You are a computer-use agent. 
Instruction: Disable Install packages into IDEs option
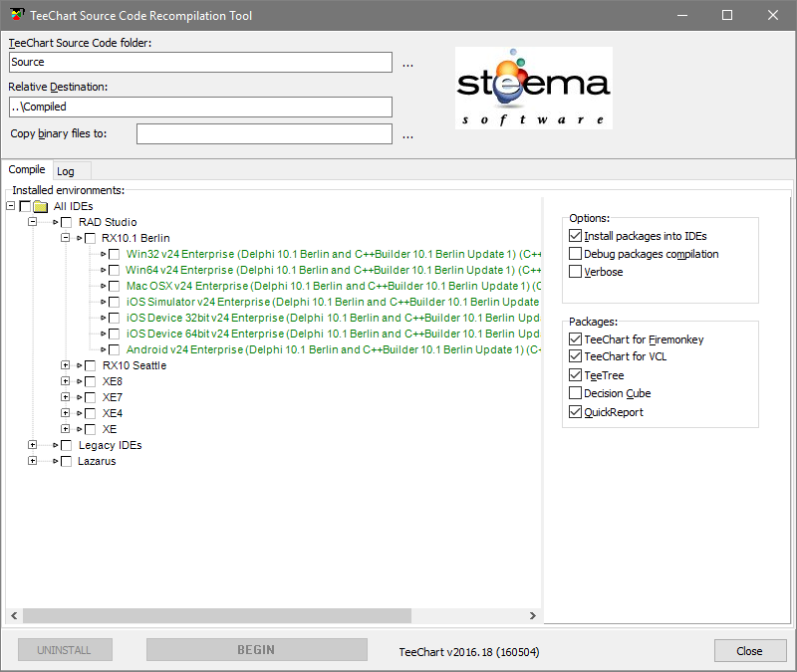(575, 236)
